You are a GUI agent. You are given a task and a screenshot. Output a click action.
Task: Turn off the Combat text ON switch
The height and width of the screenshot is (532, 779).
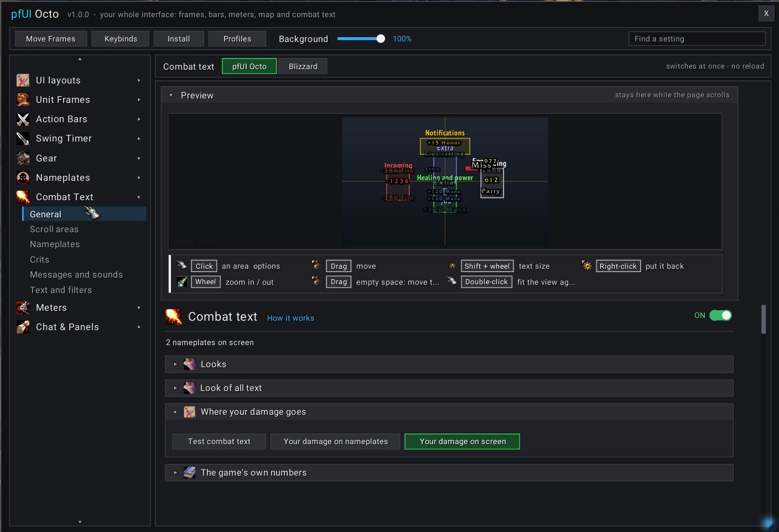pyautogui.click(x=720, y=315)
